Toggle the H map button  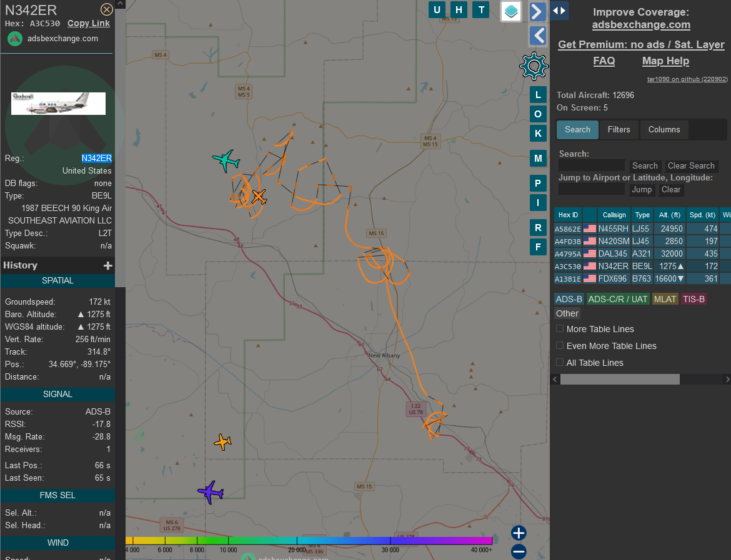coord(459,10)
